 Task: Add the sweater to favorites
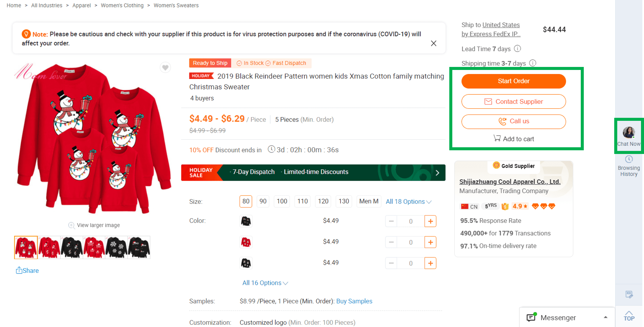(165, 67)
